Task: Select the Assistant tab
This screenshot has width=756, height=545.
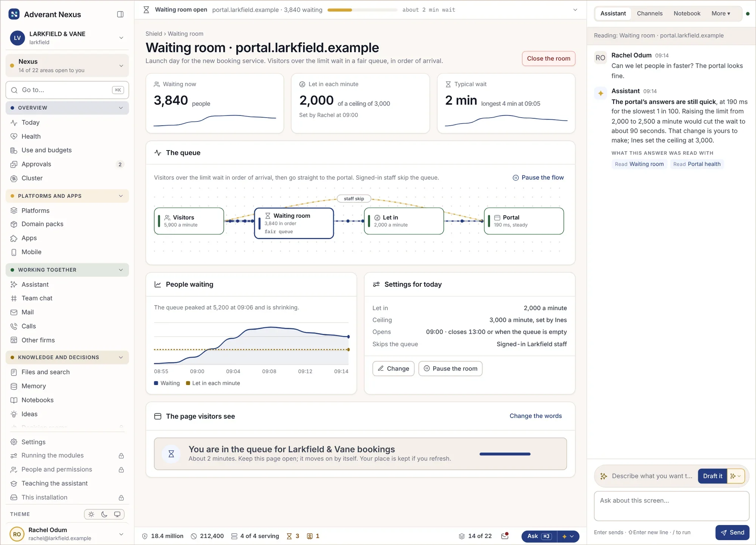Action: [613, 14]
